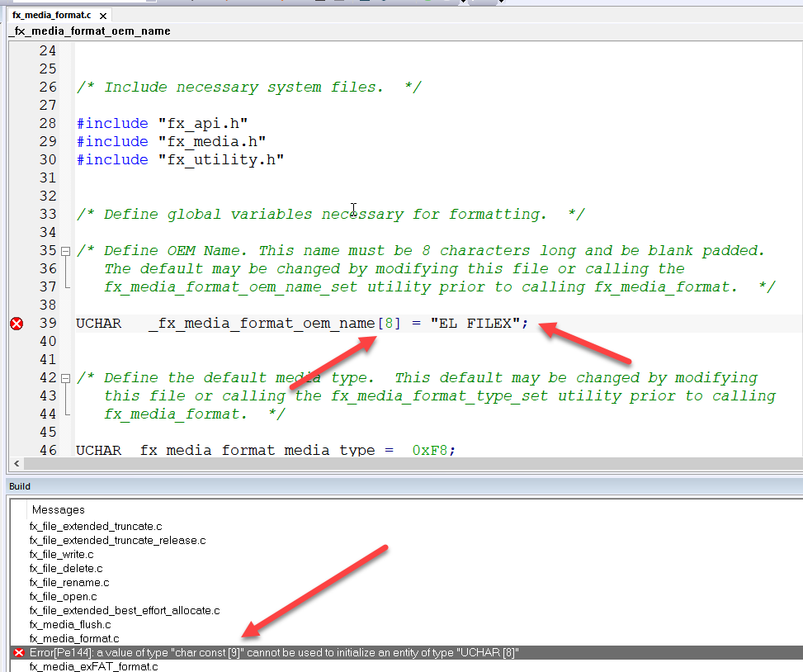Screen dimensions: 803x672
Task: Click the error icon in build messages
Action: [x=19, y=652]
